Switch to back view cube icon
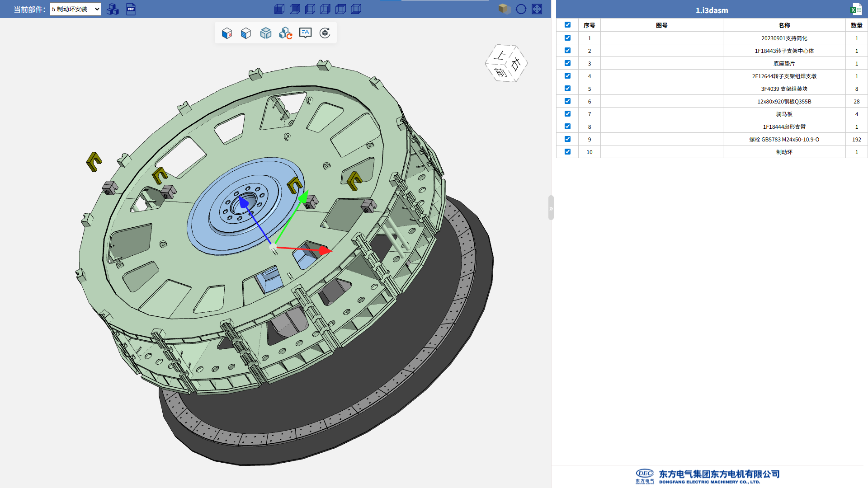The image size is (868, 488). tap(295, 9)
